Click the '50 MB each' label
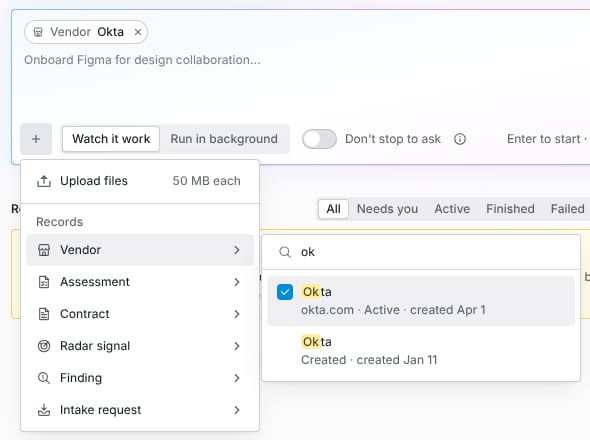The height and width of the screenshot is (440, 590). click(206, 181)
